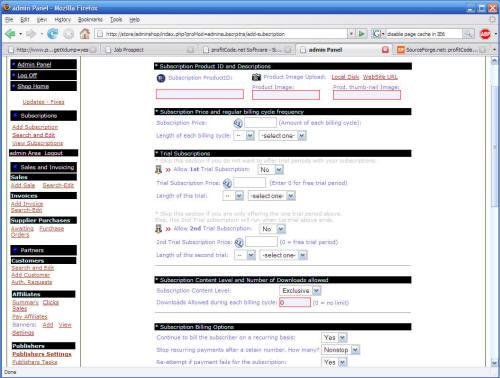
Task: Click the Admin Panel sidebar link
Action: [34, 65]
